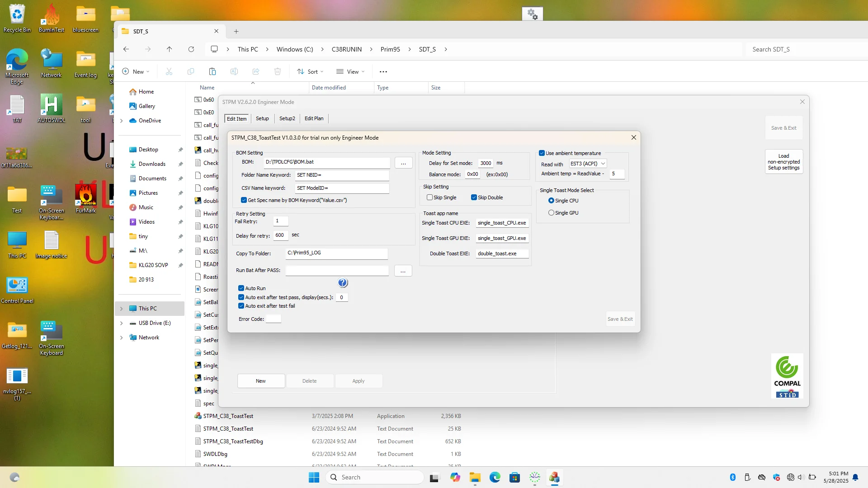Click the browse button next to BOM path

point(403,163)
